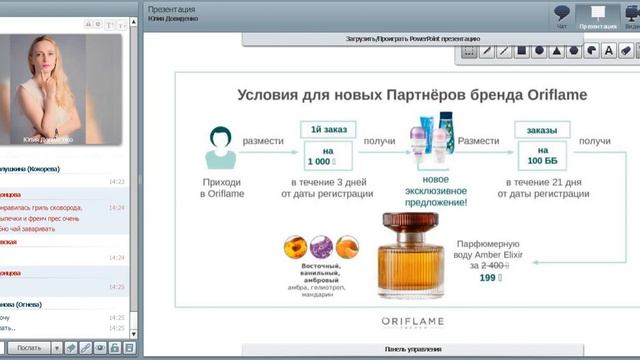Click the 14:23 timestamp in chat
This screenshot has height=360, width=640.
coord(117,182)
